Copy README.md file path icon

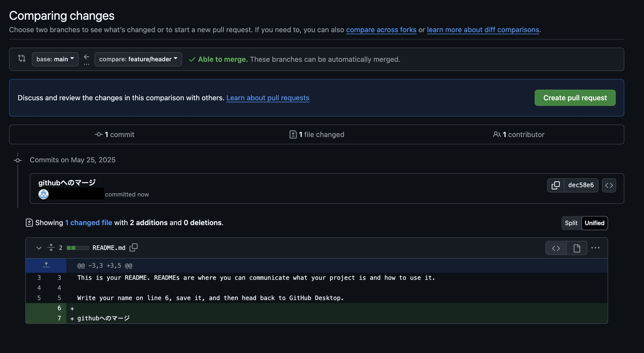(133, 247)
